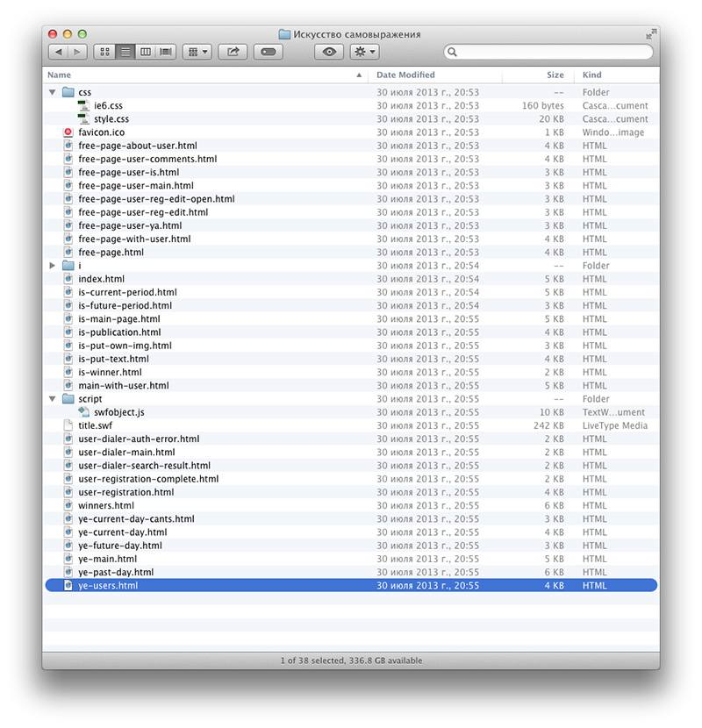Select the index.html file icon
The width and height of the screenshot is (702, 728).
click(x=68, y=279)
